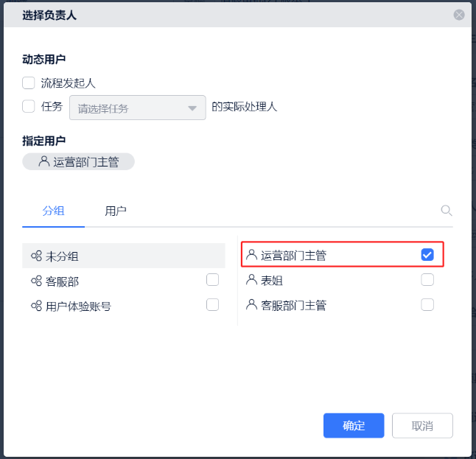
Task: Enable the 流程发起人 checkbox
Action: click(x=29, y=83)
